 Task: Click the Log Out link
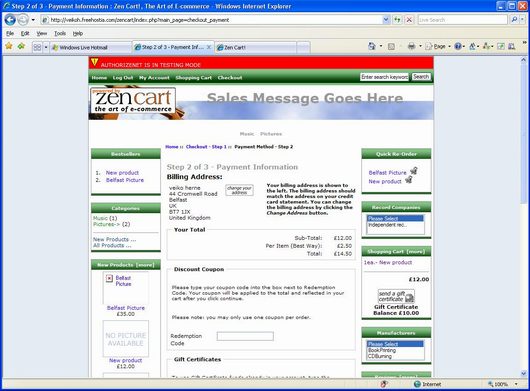[123, 78]
